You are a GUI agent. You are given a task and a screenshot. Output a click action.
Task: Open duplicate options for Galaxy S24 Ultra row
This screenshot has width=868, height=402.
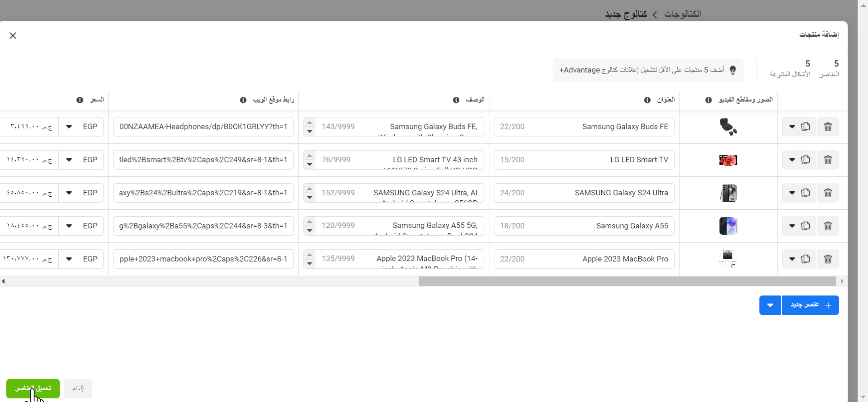click(x=792, y=193)
